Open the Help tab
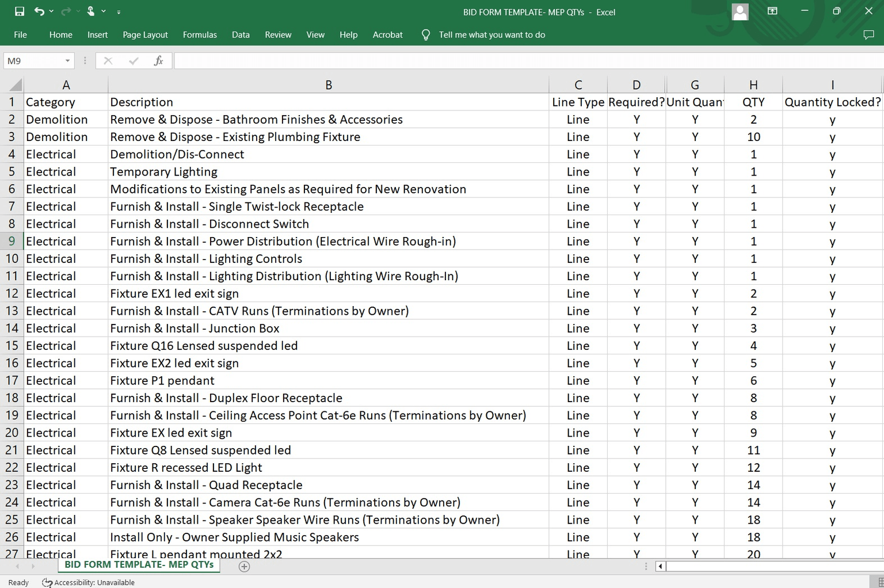Image resolution: width=884 pixels, height=588 pixels. point(348,35)
